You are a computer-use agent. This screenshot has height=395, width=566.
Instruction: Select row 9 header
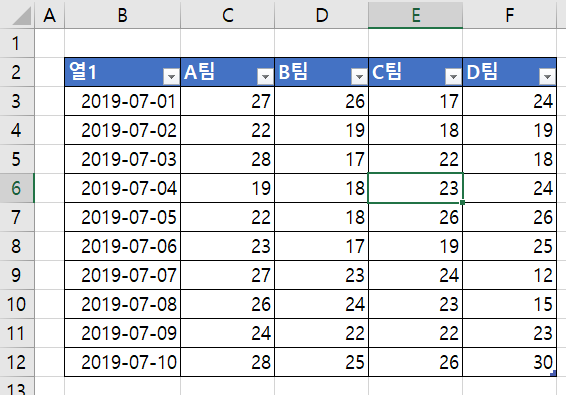(x=17, y=275)
